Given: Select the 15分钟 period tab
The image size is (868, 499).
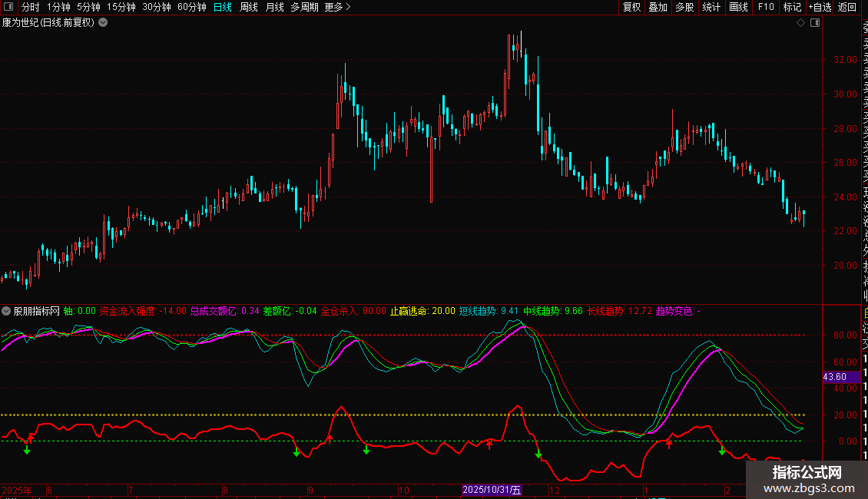Looking at the screenshot, I should click(x=121, y=7).
